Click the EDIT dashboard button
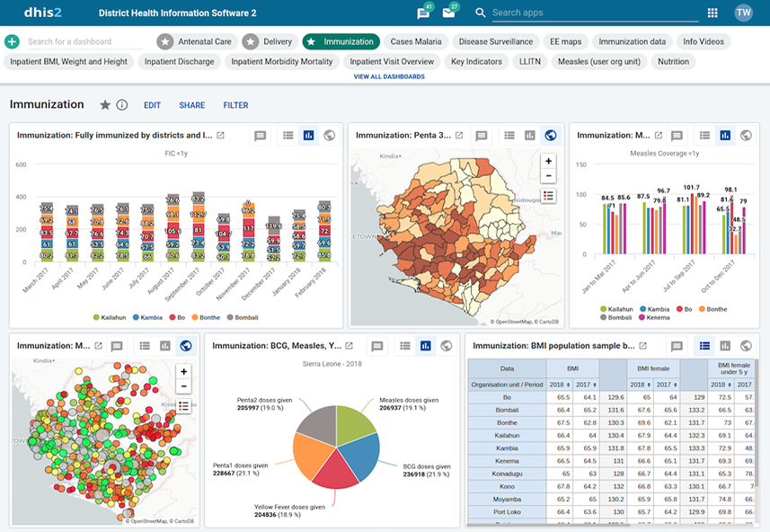Screen dimensions: 770x532 [x=152, y=105]
